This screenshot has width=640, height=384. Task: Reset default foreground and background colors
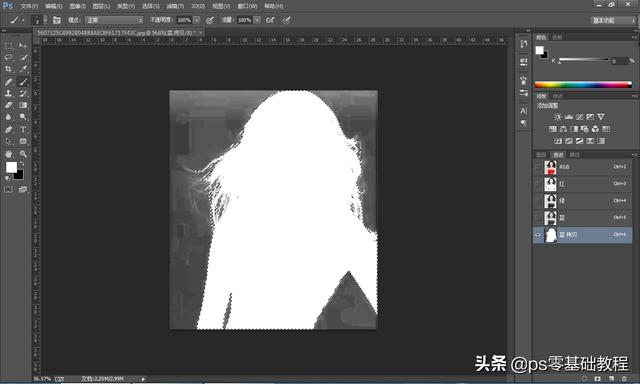point(7,179)
